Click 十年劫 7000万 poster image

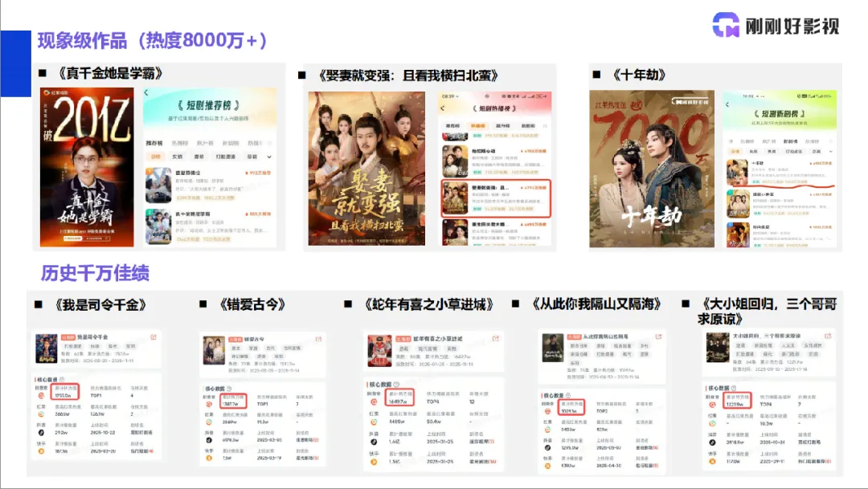point(652,169)
